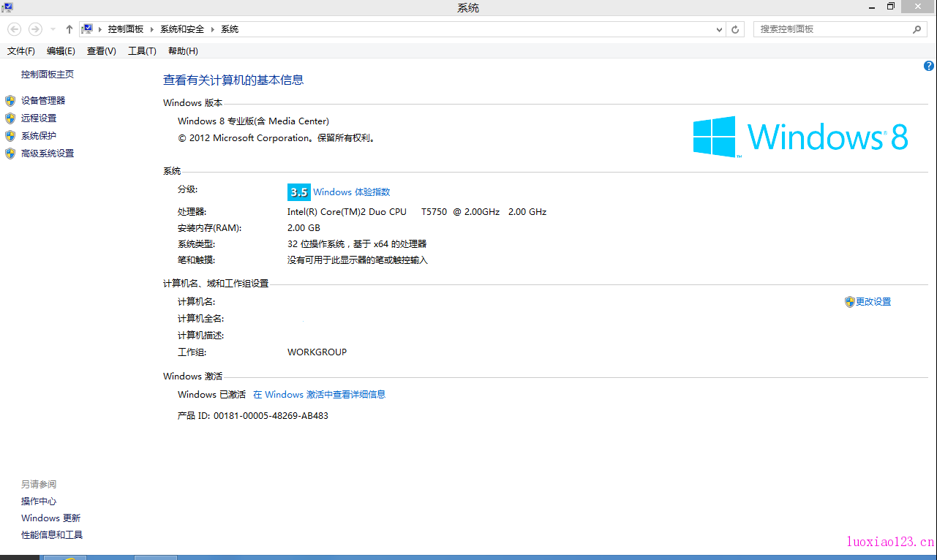
Task: Expand the chevron before 系统 breadcrumb
Action: point(213,29)
